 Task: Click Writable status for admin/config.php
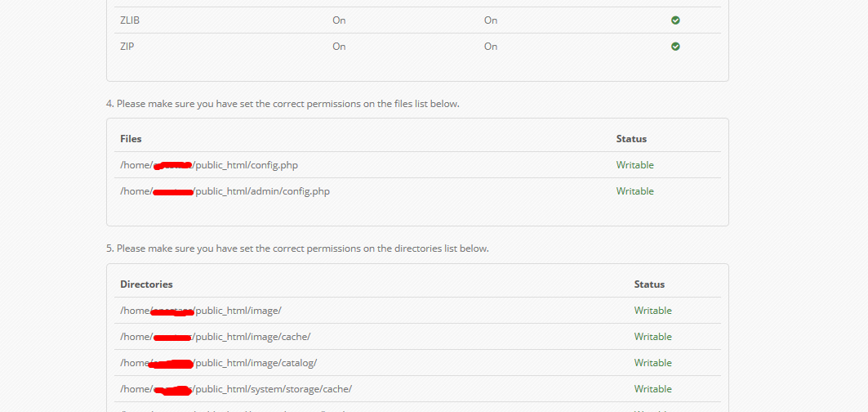pos(635,191)
